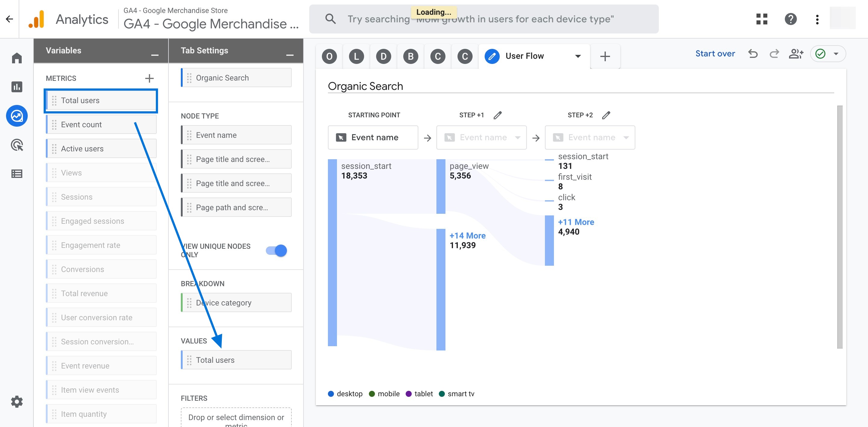Image resolution: width=868 pixels, height=427 pixels.
Task: Click the search input field
Action: (x=484, y=19)
